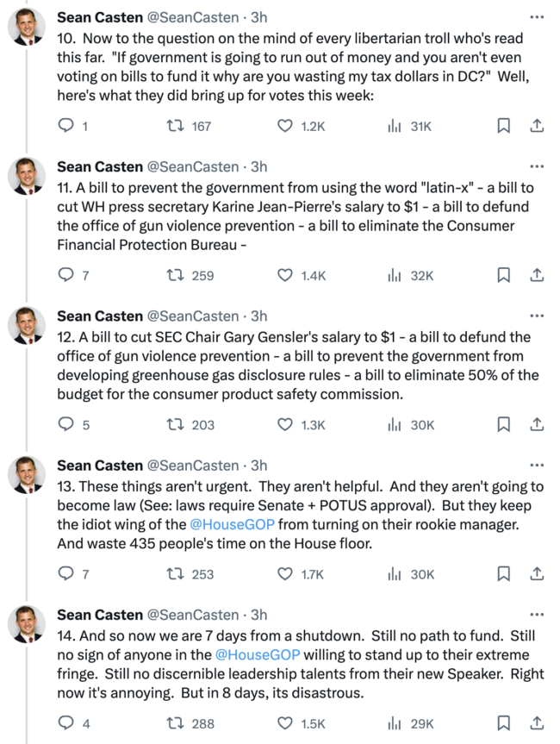This screenshot has width=560, height=744.
Task: Open more options menu on tweet 14
Action: click(x=537, y=614)
